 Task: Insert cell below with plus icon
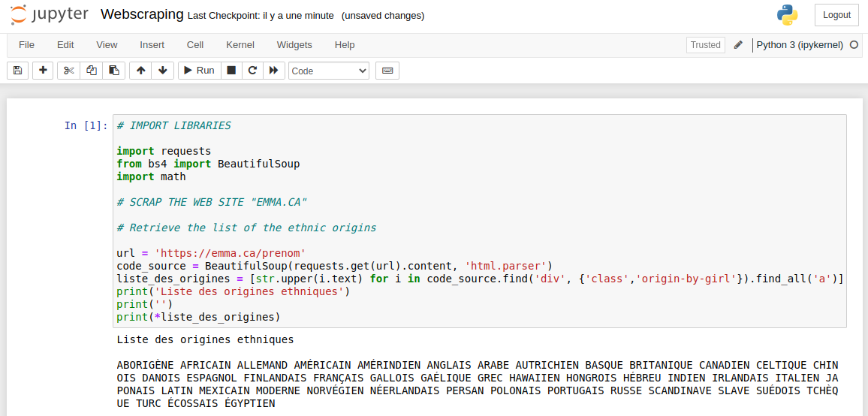(44, 71)
